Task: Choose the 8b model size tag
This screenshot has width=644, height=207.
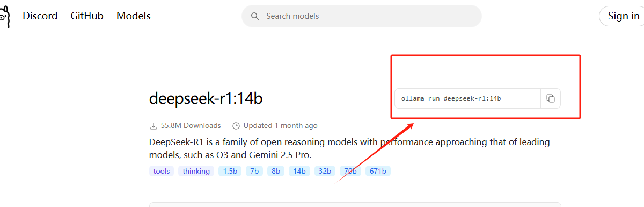Action: [x=276, y=171]
